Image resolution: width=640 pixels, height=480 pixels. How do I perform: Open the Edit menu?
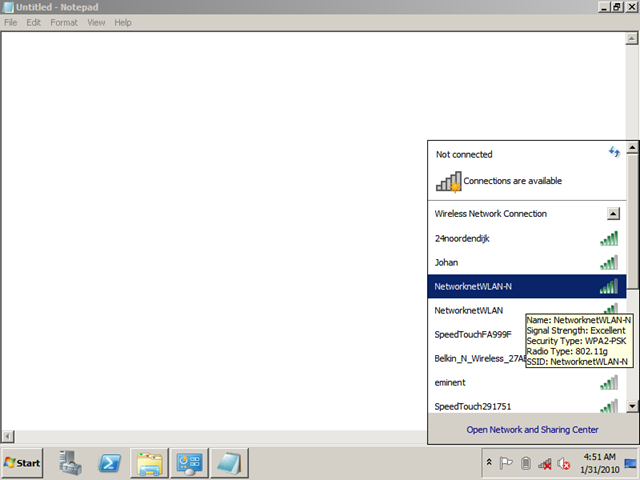pyautogui.click(x=33, y=22)
